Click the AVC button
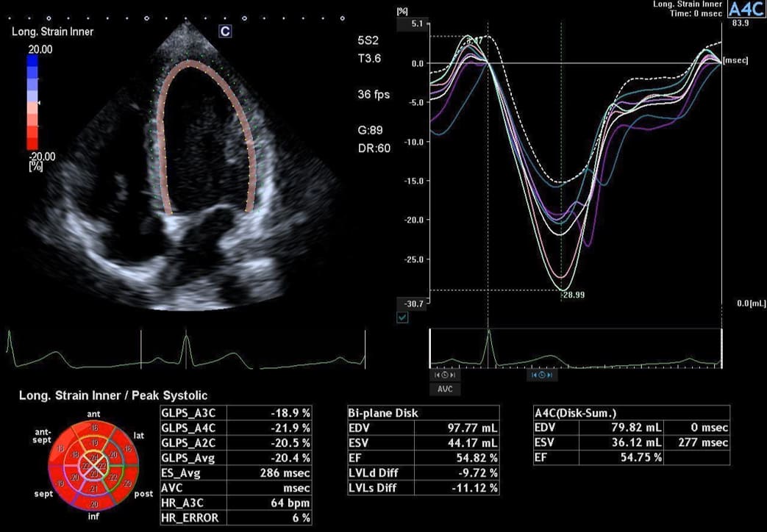The width and height of the screenshot is (767, 532). tap(445, 389)
